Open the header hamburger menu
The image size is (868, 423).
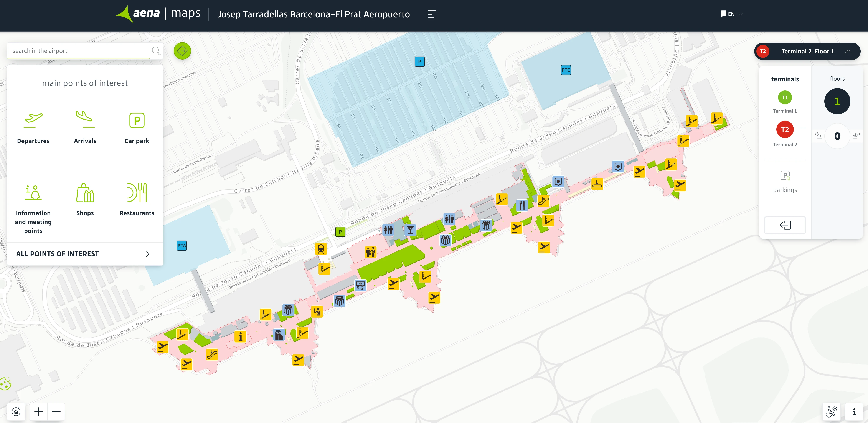tap(431, 14)
